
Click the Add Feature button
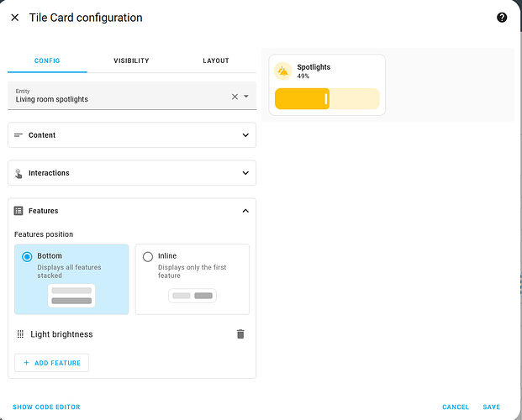pyautogui.click(x=51, y=363)
